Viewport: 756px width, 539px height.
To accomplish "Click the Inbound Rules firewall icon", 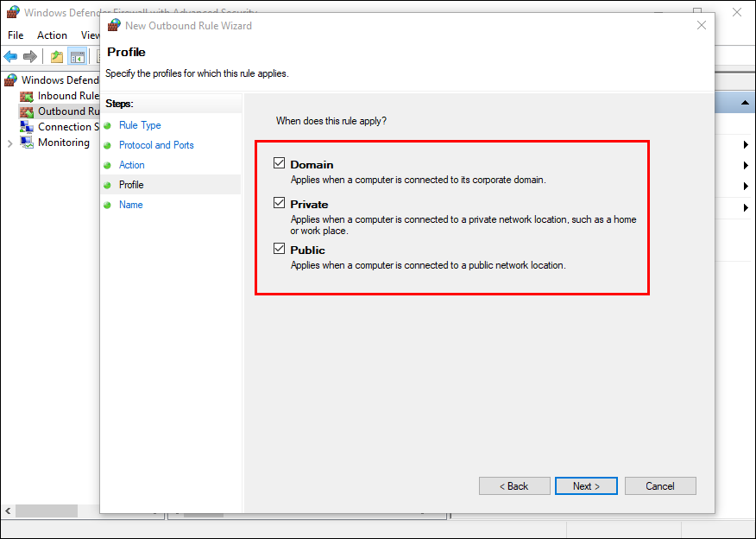I will click(27, 96).
